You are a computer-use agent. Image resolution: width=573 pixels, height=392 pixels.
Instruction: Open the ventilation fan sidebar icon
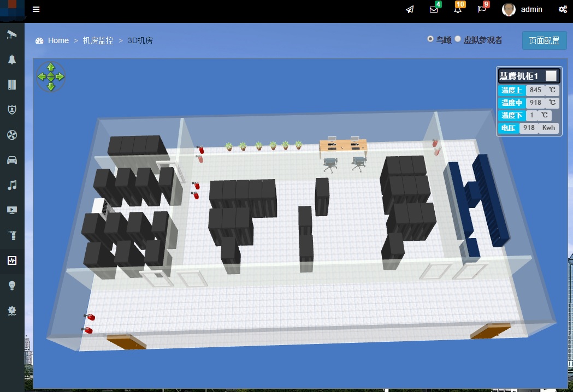pyautogui.click(x=12, y=135)
